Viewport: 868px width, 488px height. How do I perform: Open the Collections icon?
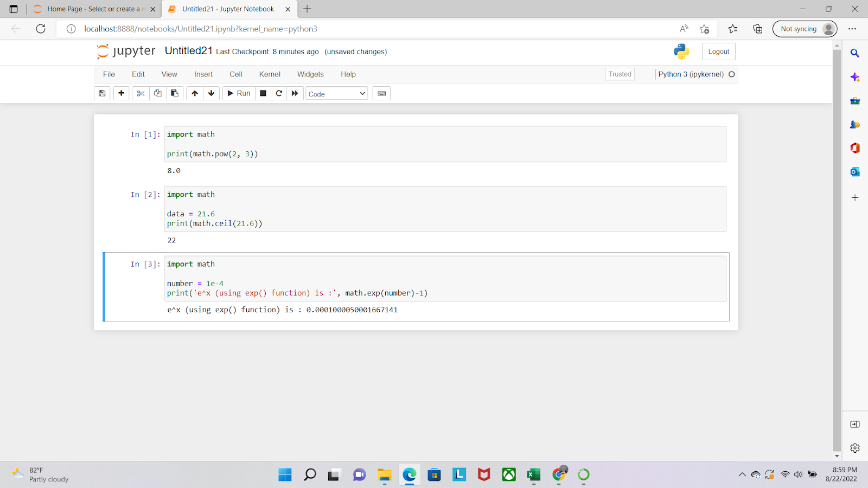click(x=758, y=29)
